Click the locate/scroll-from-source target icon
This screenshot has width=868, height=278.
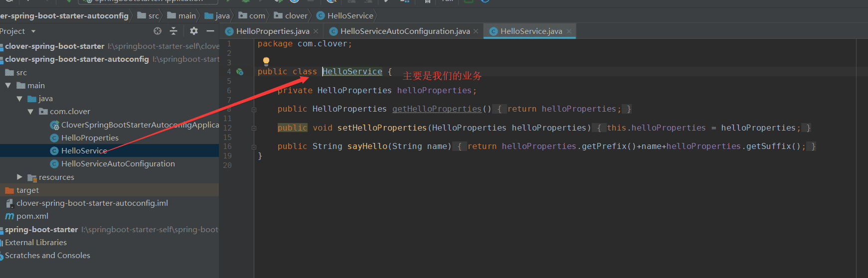pyautogui.click(x=158, y=31)
